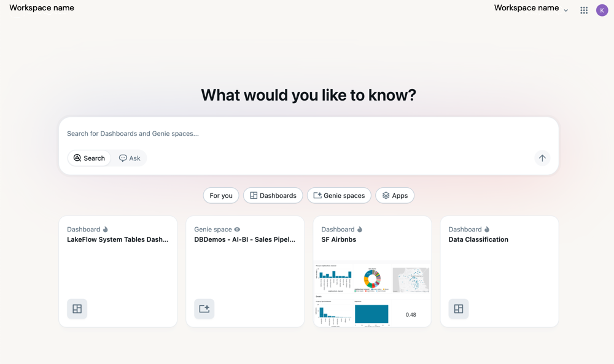This screenshot has height=364, width=614.
Task: Open the SF Airbnbs preview thumbnail
Action: click(372, 295)
